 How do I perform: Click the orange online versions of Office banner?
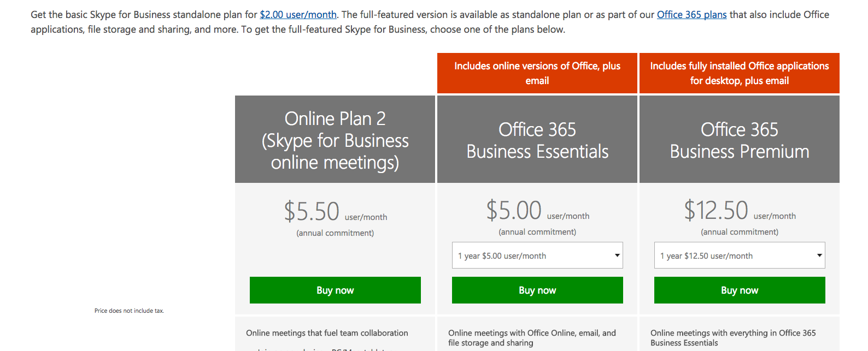pos(537,73)
